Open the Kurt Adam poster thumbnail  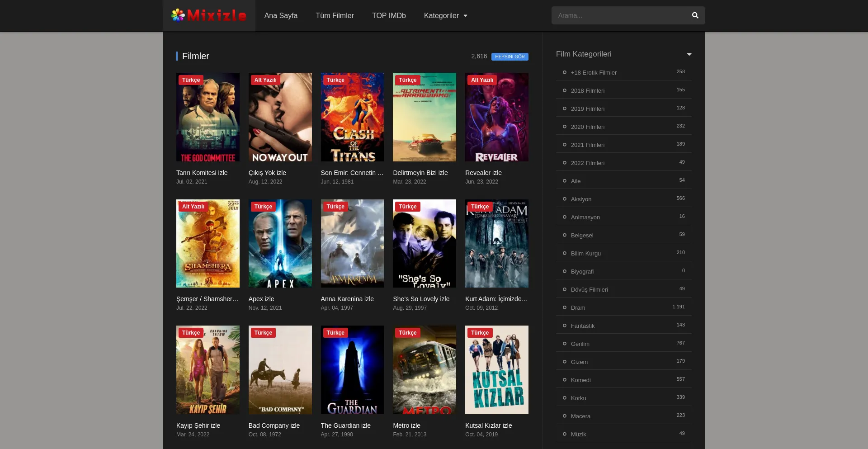click(497, 243)
